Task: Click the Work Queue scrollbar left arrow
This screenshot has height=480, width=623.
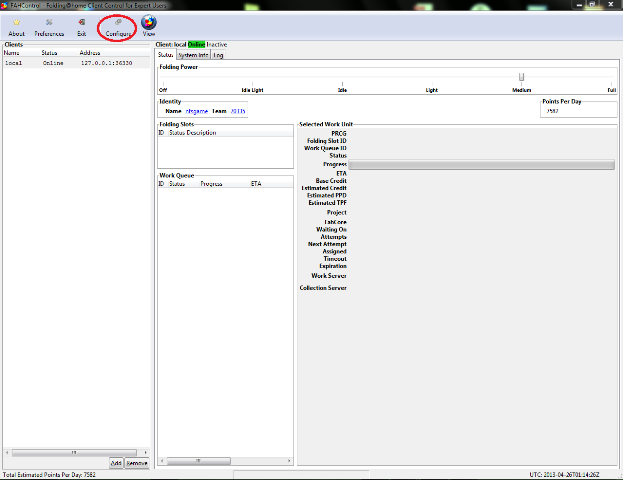Action: (x=162, y=461)
